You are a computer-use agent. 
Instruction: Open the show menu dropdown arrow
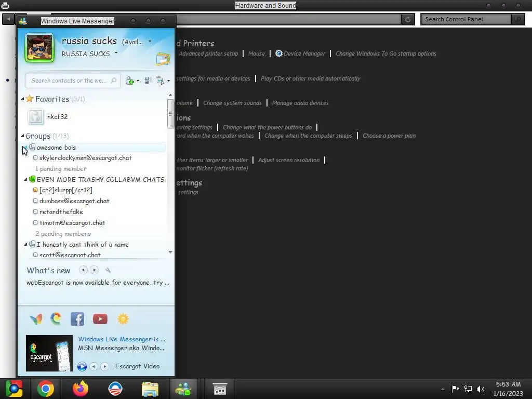pos(169,81)
